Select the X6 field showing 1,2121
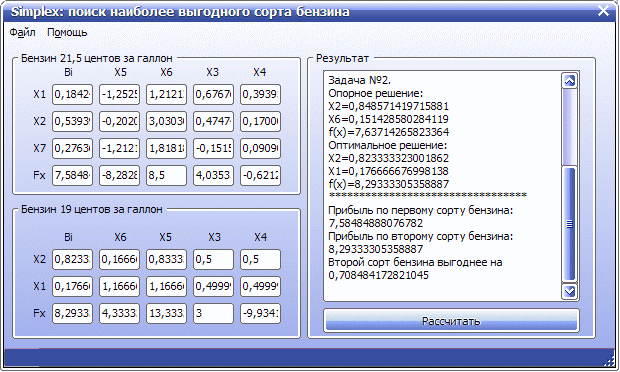The image size is (620, 372). click(x=166, y=94)
